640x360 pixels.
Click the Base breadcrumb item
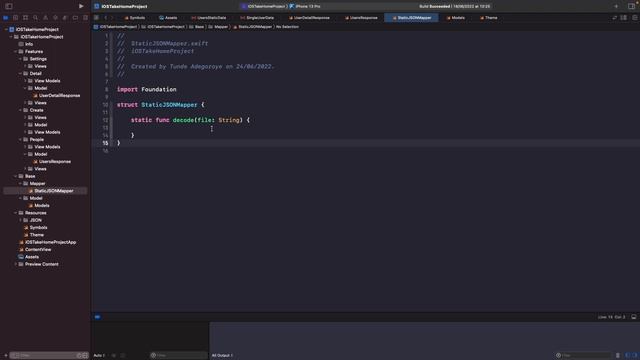[x=196, y=27]
